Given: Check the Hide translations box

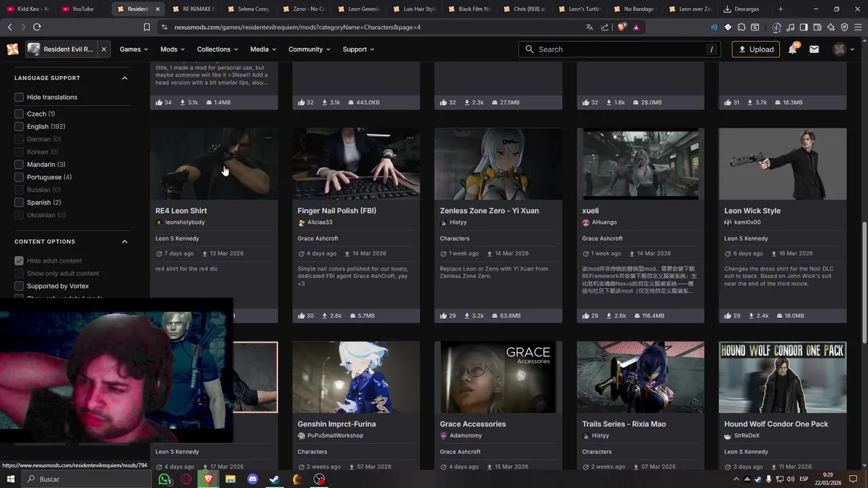Looking at the screenshot, I should point(19,97).
